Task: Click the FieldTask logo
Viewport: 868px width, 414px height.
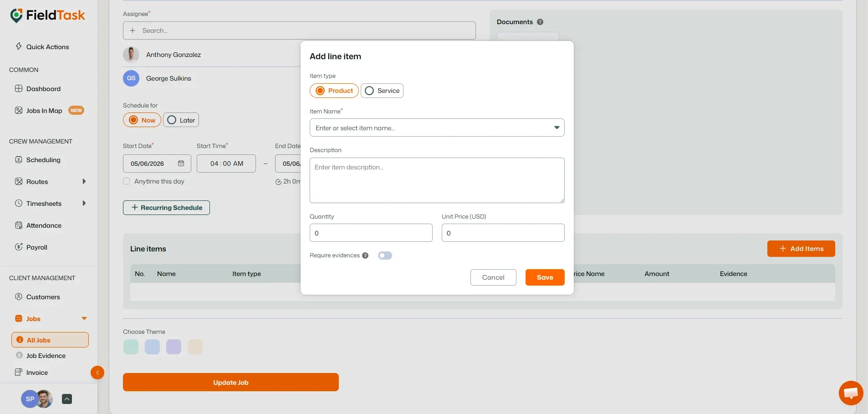Action: [47, 15]
